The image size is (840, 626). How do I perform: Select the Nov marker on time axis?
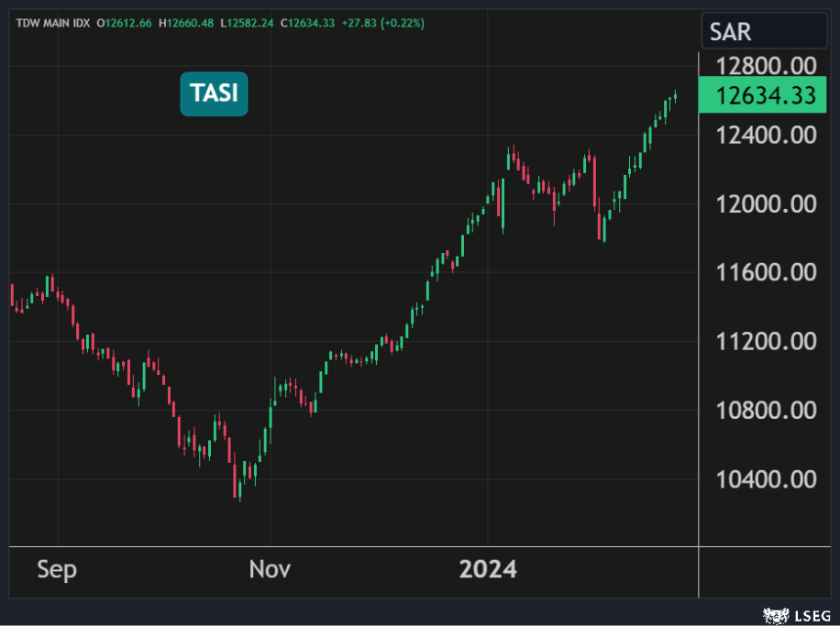[270, 569]
